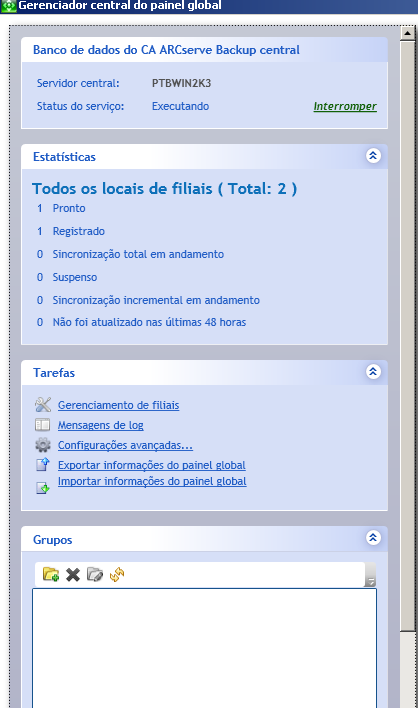Open Gerenciamento de filiais link
Image resolution: width=420 pixels, height=708 pixels.
[x=118, y=405]
